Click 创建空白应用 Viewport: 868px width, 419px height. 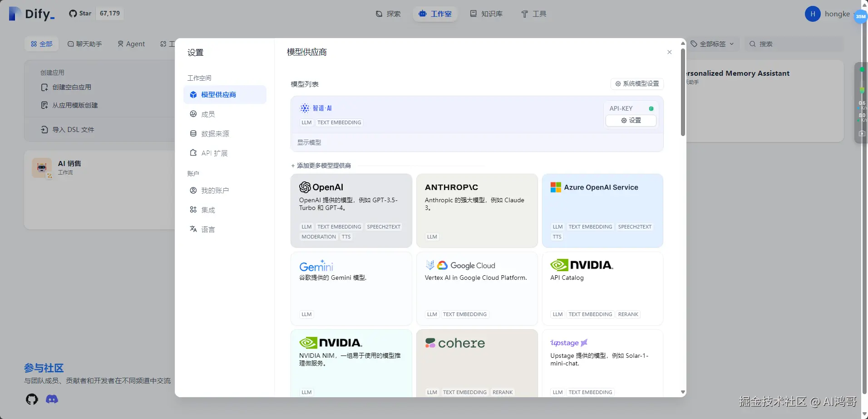coord(72,87)
